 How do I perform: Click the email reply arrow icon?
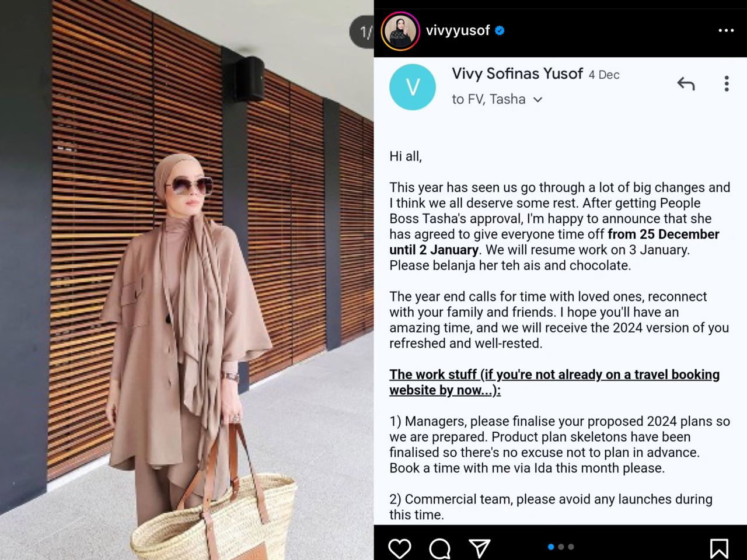point(686,84)
